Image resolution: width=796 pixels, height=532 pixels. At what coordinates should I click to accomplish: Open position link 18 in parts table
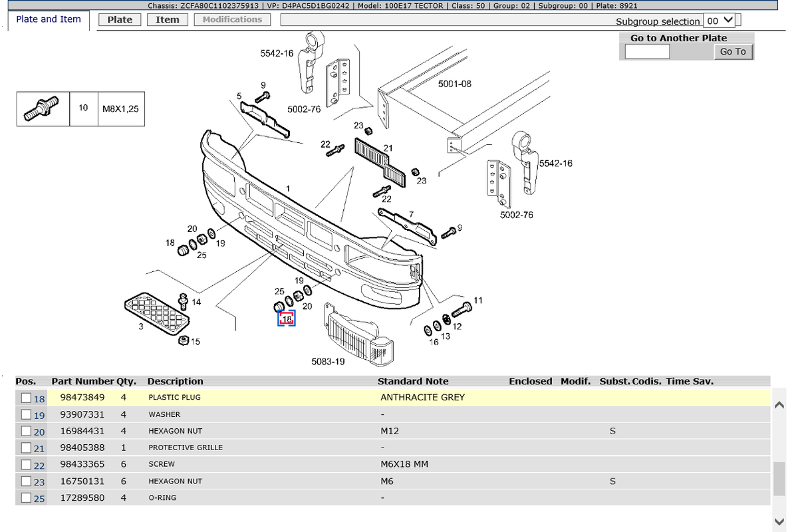39,399
